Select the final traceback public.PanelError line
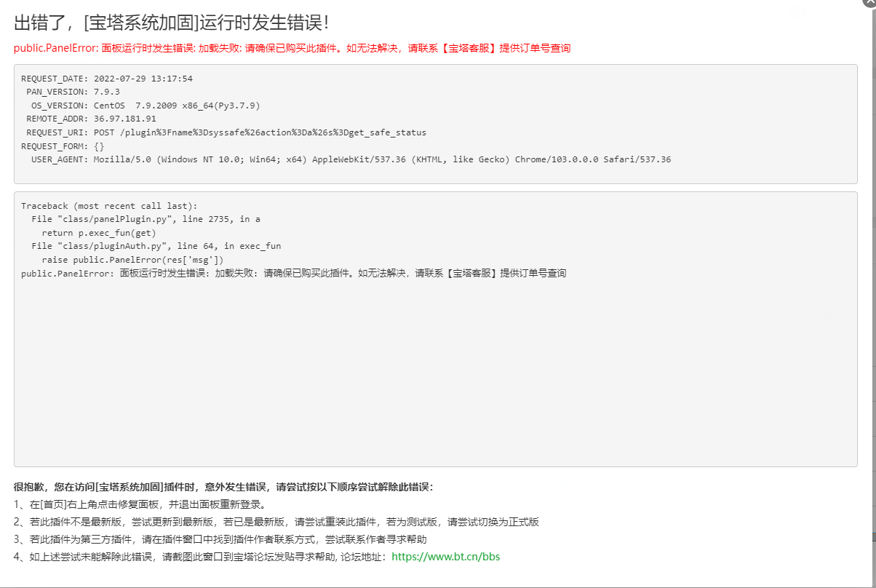 click(294, 274)
